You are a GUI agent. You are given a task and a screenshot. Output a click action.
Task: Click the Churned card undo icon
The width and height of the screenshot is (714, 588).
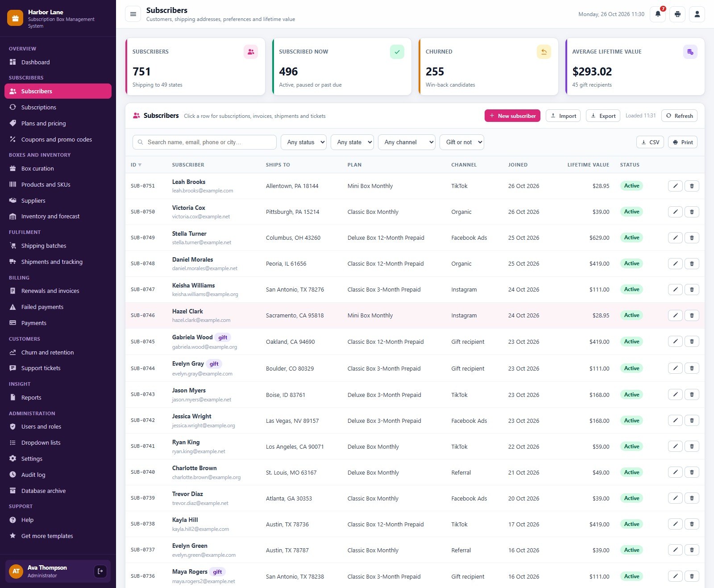pyautogui.click(x=544, y=52)
